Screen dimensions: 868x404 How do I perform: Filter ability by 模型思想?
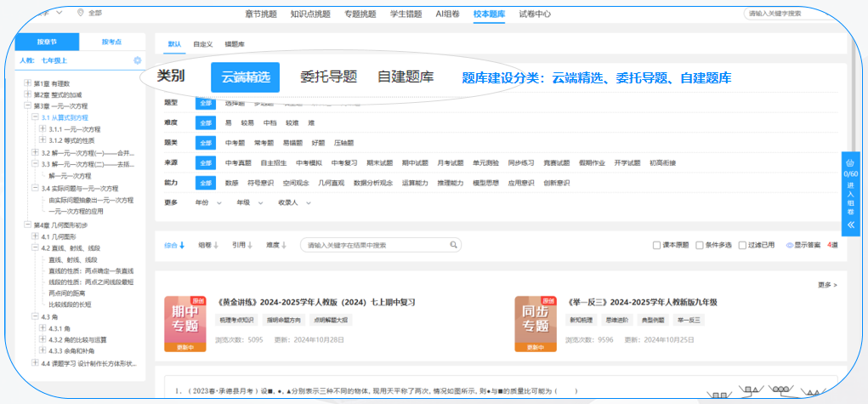click(x=485, y=183)
